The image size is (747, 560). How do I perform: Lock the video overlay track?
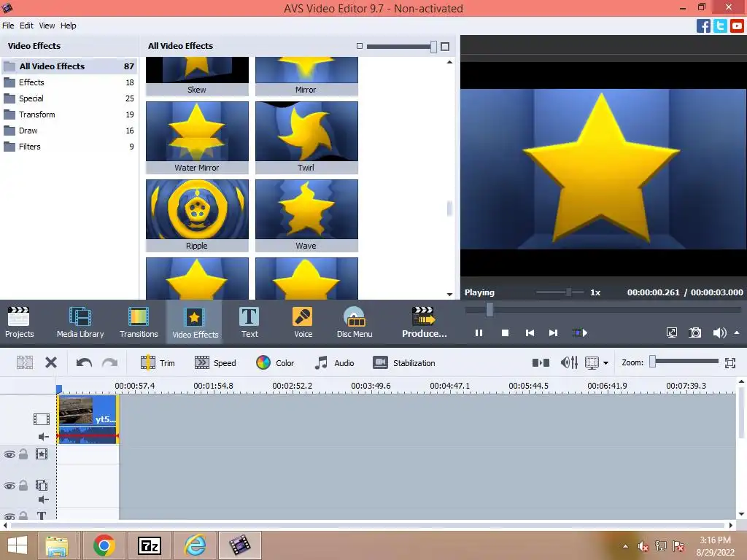(23, 486)
